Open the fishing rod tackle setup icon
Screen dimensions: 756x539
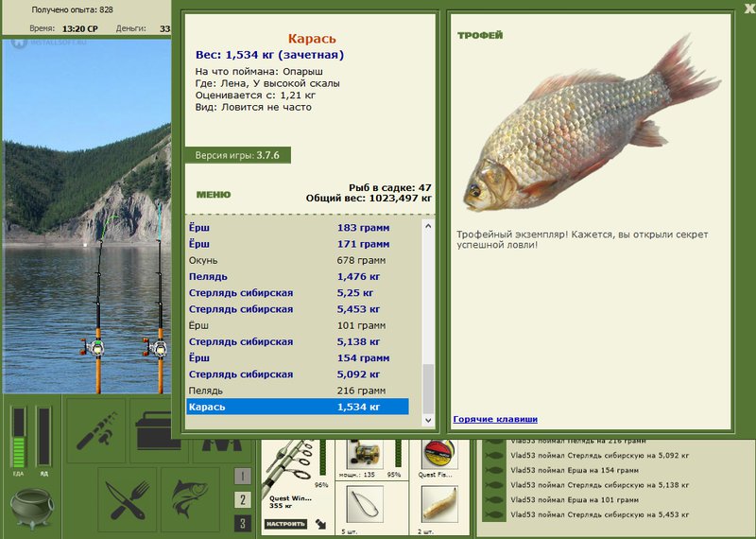click(x=96, y=430)
